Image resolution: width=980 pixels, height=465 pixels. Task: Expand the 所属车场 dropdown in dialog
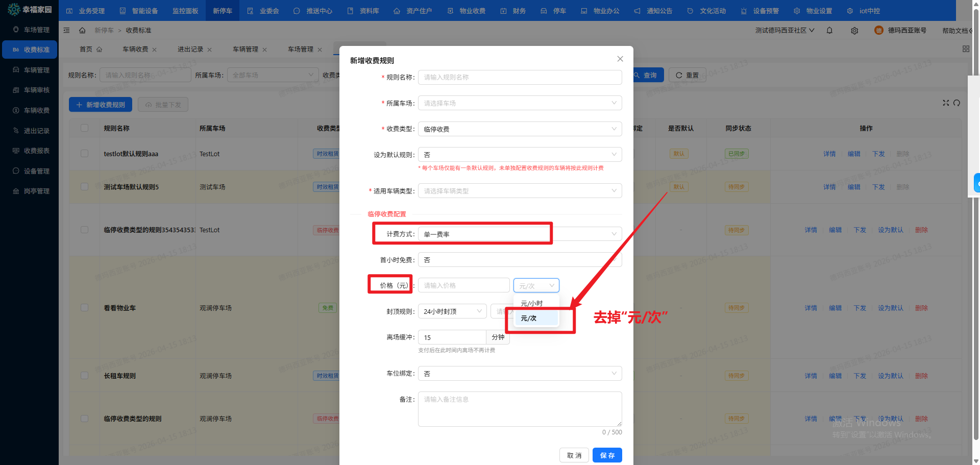(520, 103)
